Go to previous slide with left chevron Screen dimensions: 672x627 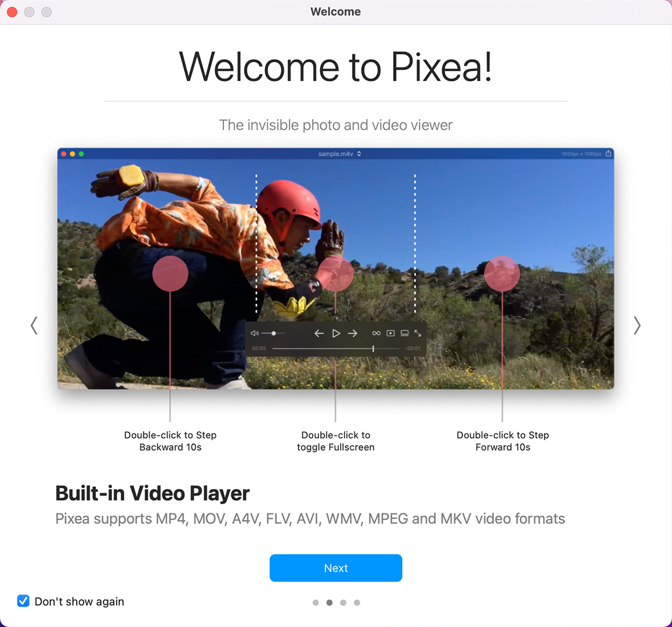point(34,325)
